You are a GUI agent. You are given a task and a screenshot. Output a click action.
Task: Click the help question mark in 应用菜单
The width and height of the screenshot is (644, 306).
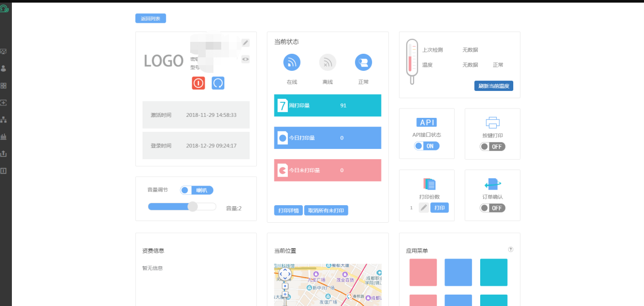[511, 249]
